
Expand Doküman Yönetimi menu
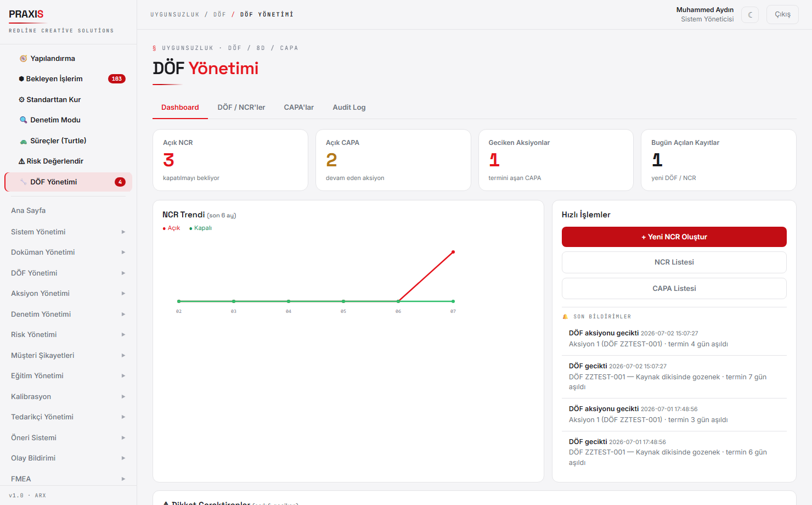(68, 252)
